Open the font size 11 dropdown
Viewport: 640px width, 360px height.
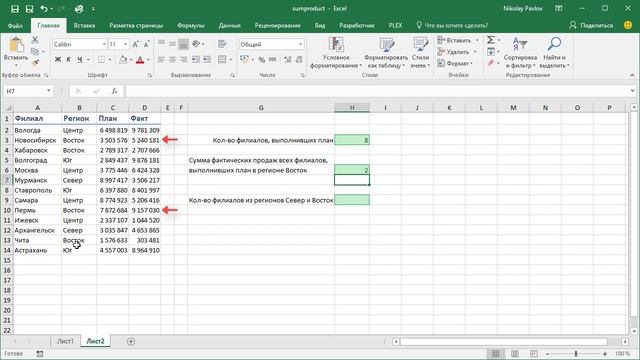click(x=125, y=44)
